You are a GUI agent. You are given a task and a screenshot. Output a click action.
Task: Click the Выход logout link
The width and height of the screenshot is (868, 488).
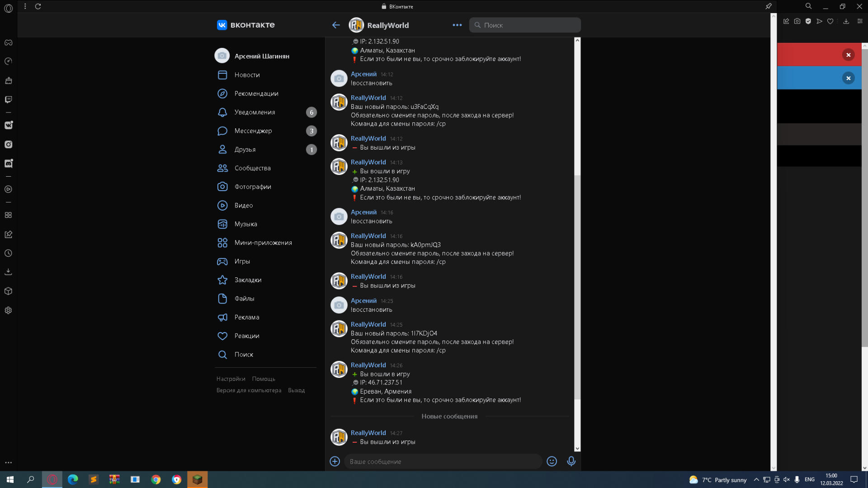point(296,390)
